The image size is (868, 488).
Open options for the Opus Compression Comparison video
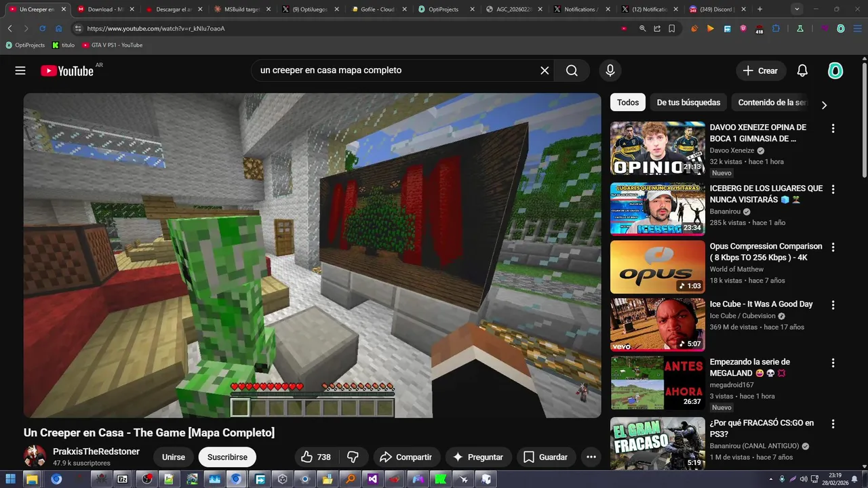[833, 247]
